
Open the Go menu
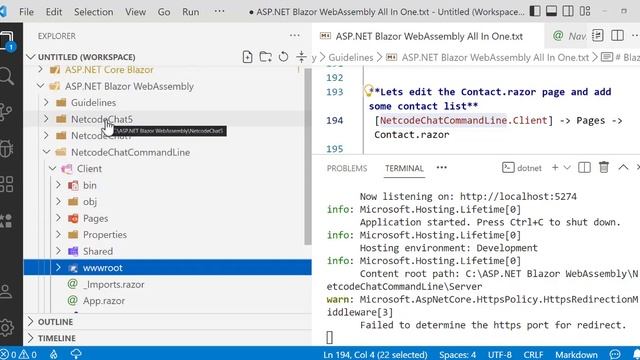[164, 12]
